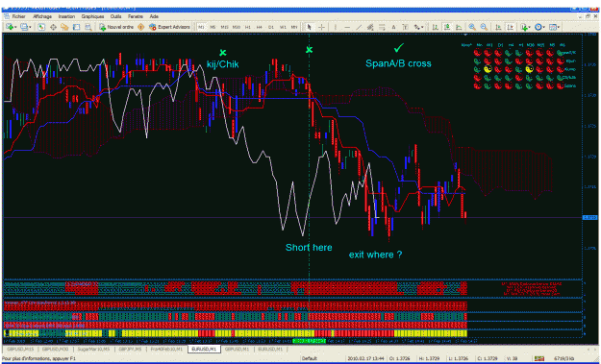601x364 pixels.
Task: Open the periods clock icon
Action: tap(538, 27)
